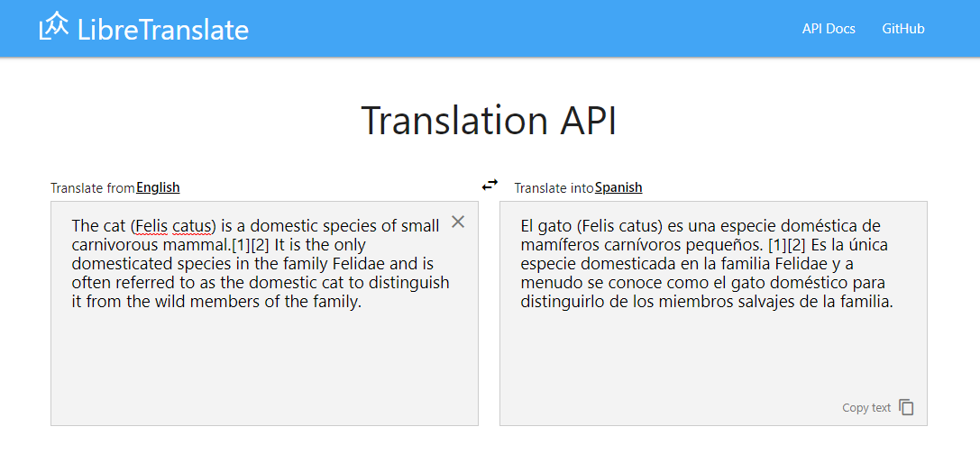The height and width of the screenshot is (454, 980).
Task: Go to the GitHub link
Action: [x=903, y=29]
